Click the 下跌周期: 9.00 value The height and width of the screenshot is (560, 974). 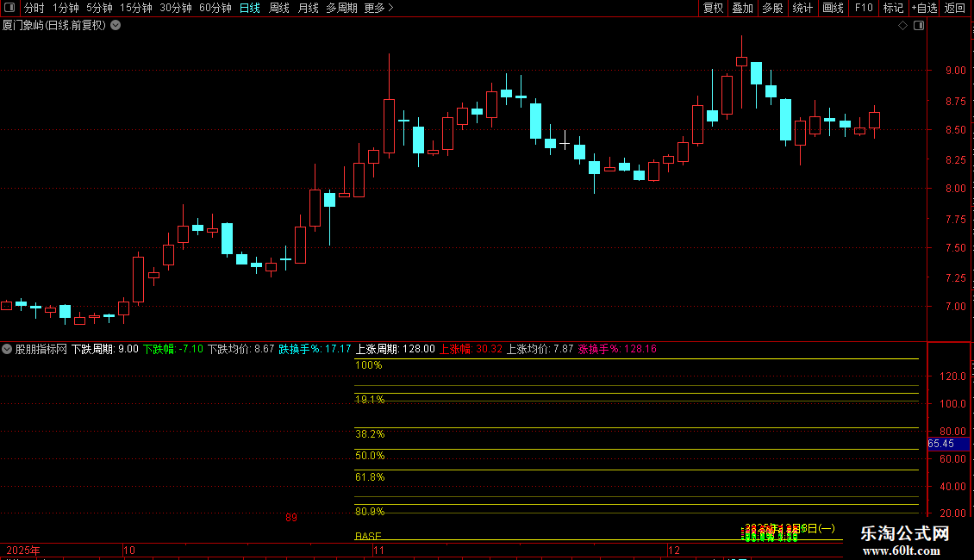tap(105, 349)
